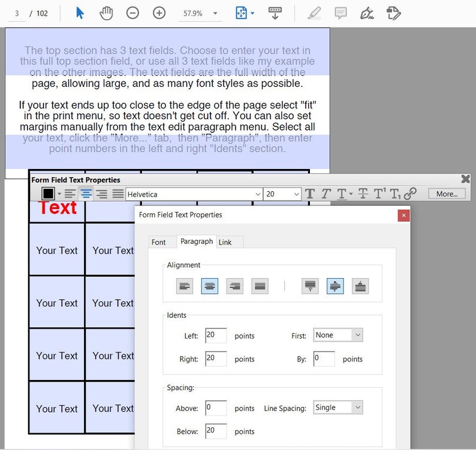Click the 'Line Spacing:' label
Screen dimensions: 476x450
point(285,408)
